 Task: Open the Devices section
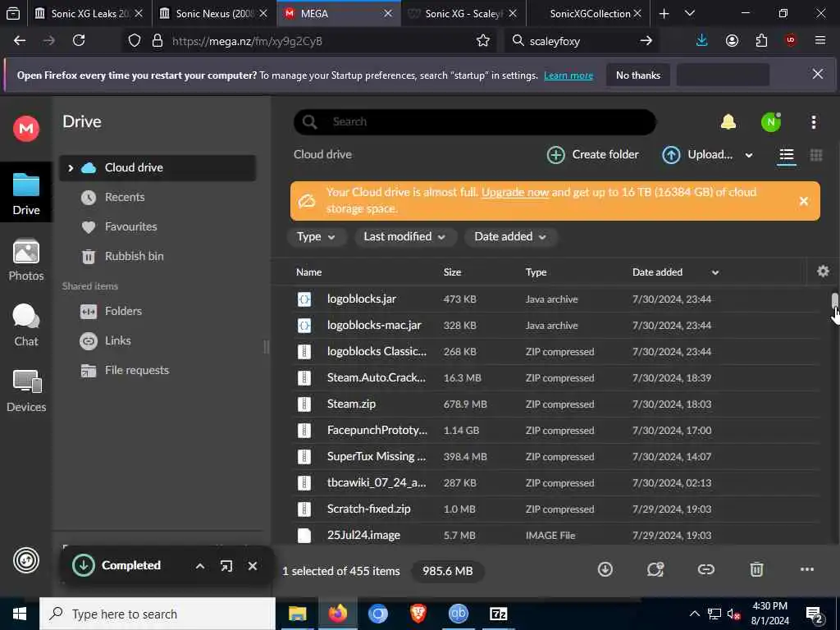(25, 391)
